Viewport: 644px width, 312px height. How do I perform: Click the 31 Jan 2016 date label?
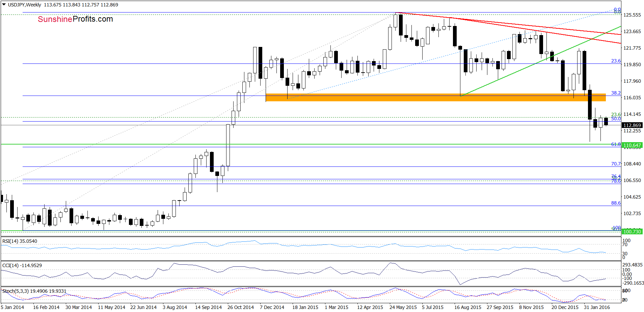point(597,307)
